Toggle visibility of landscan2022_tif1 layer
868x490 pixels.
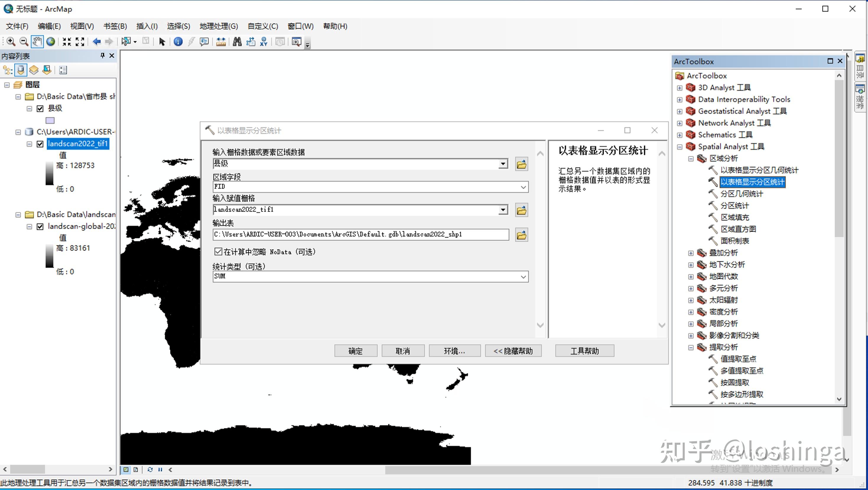click(40, 144)
